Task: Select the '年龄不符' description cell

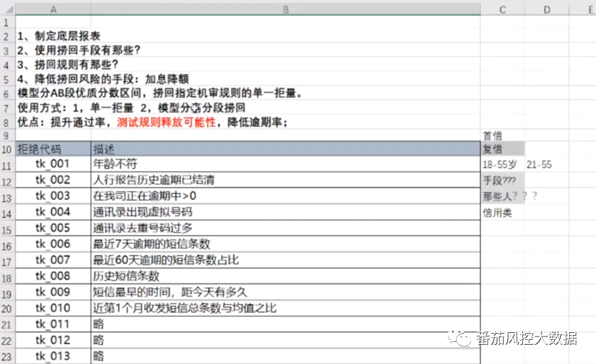Action: point(286,165)
